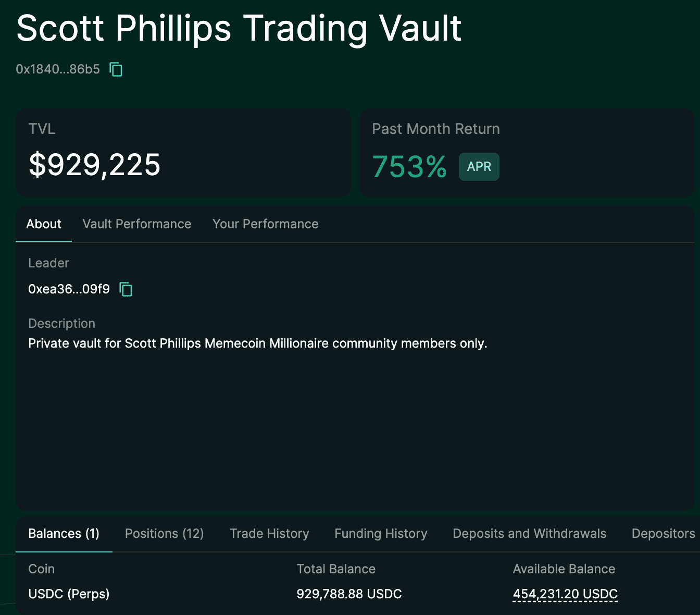The width and height of the screenshot is (700, 615).
Task: Switch to the Vault Performance tab
Action: [x=136, y=224]
